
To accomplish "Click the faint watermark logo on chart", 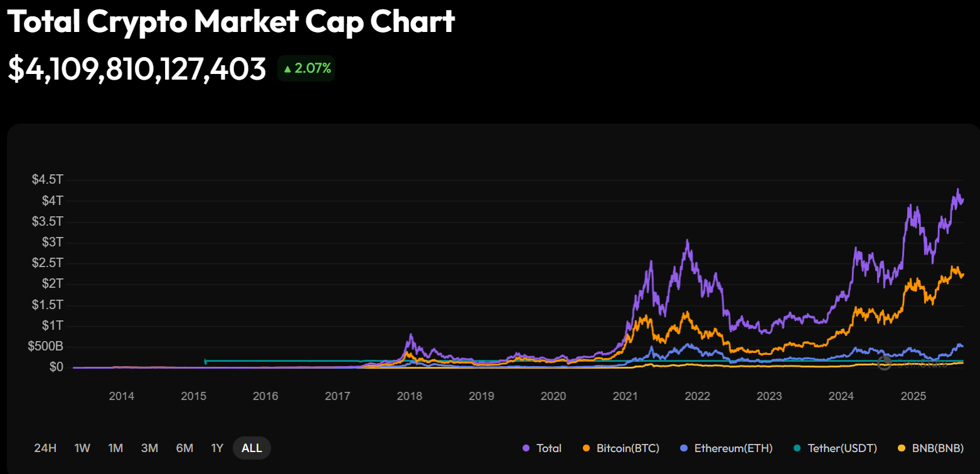I will (x=885, y=362).
